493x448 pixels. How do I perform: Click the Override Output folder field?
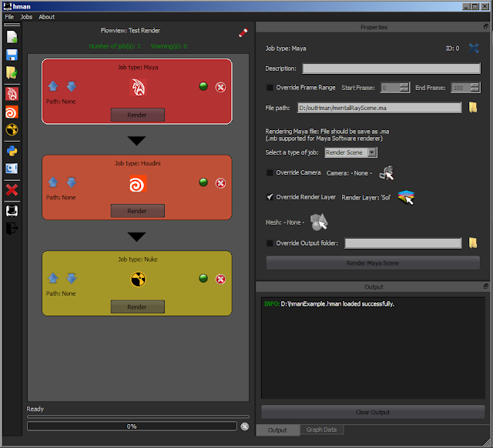click(403, 242)
